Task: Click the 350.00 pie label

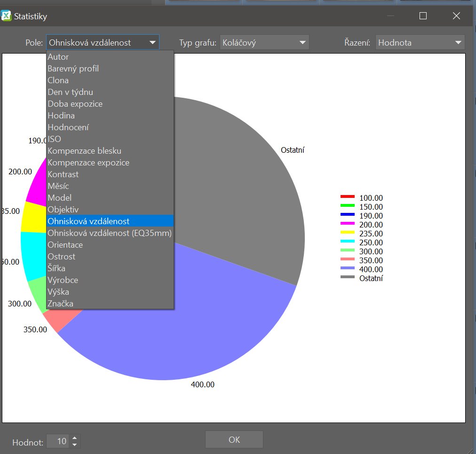Action: [35, 329]
